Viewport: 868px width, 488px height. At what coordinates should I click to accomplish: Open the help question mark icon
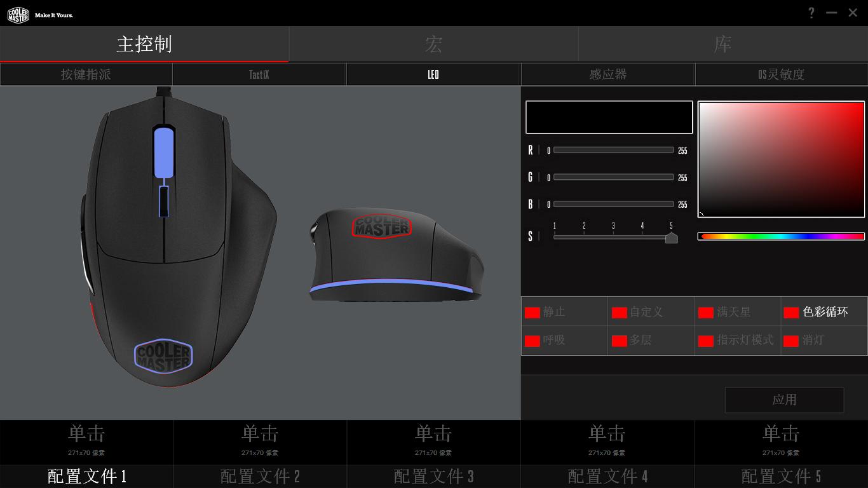pos(811,13)
